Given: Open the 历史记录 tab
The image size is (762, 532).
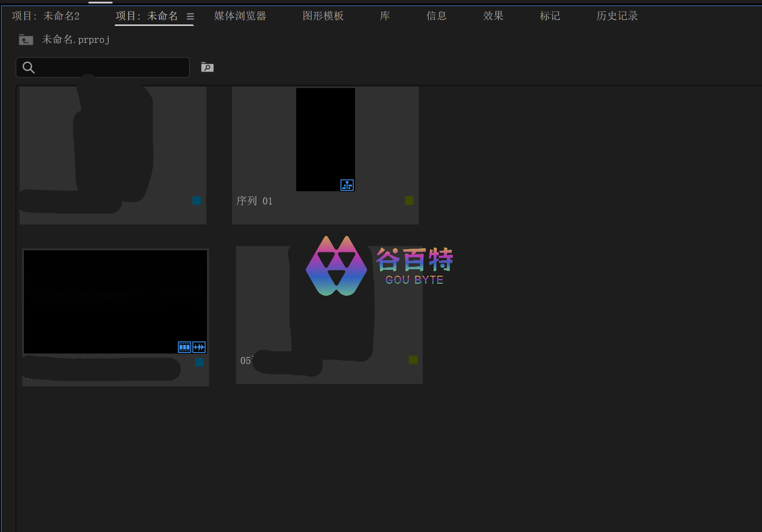Looking at the screenshot, I should coord(617,16).
